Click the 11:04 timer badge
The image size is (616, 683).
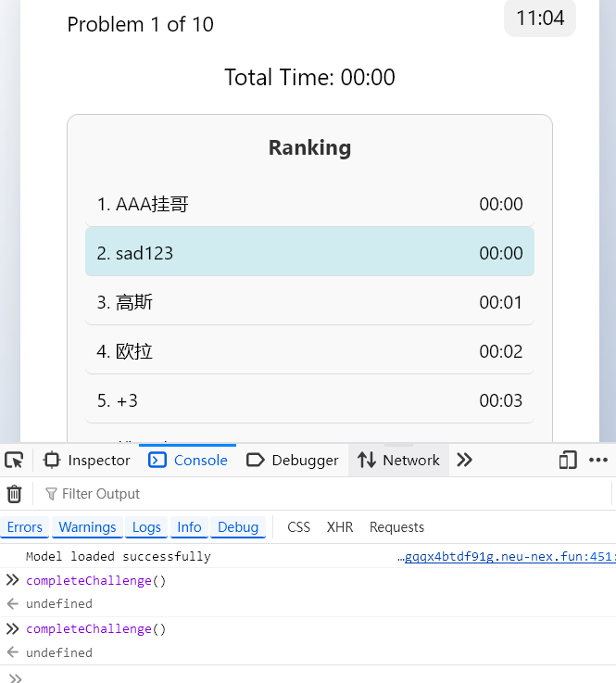(x=540, y=19)
